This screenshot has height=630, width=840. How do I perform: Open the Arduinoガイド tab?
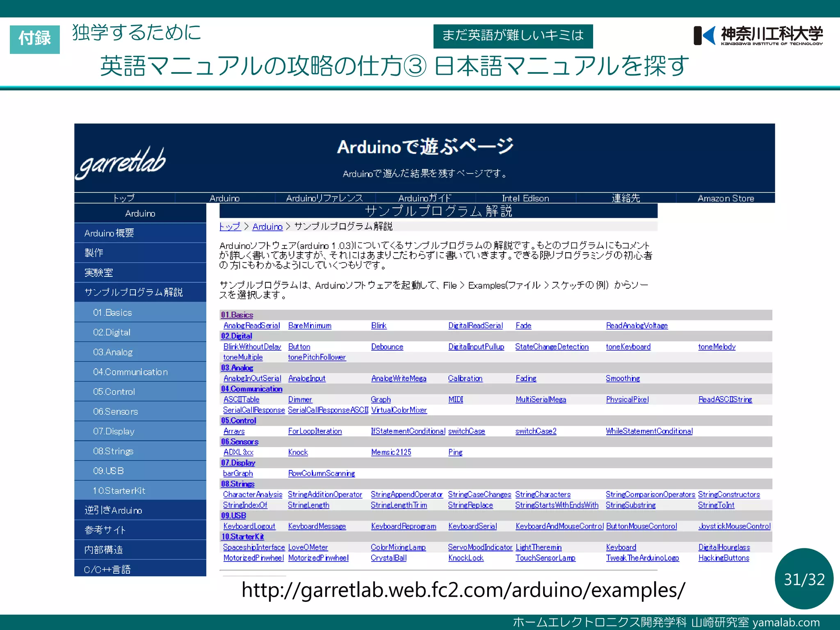(425, 198)
